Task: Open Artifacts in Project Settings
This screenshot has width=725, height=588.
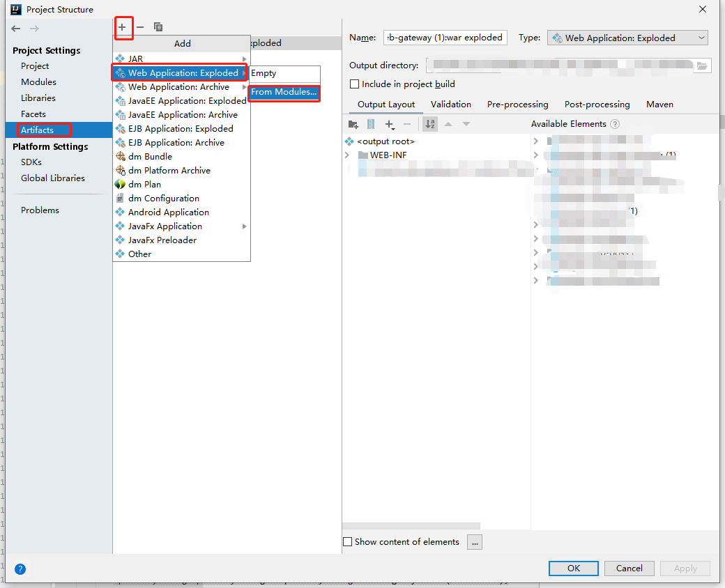Action: coord(59,130)
